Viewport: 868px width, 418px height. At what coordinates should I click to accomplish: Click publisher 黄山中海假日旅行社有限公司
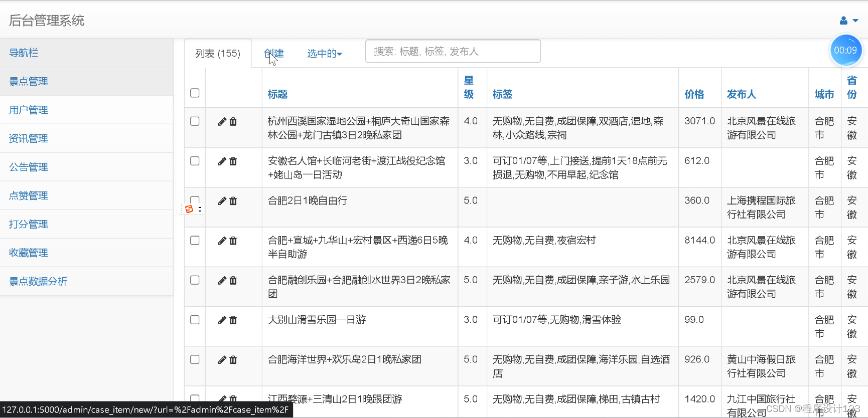point(761,366)
